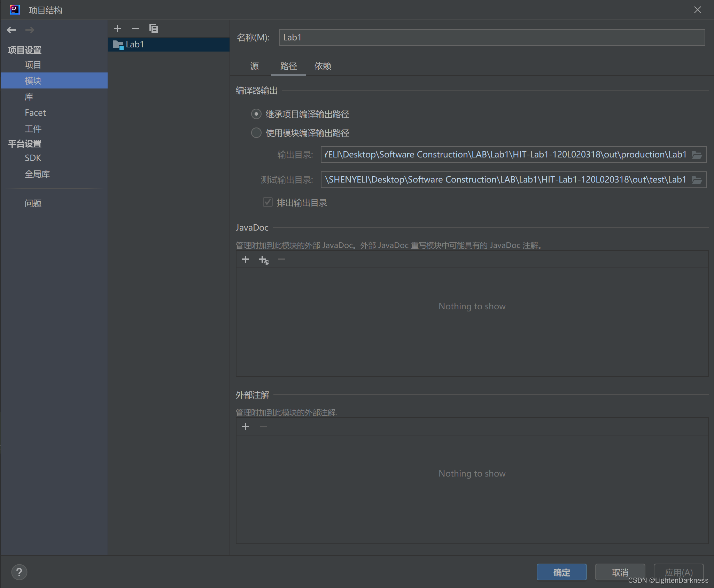Open the SDK settings page
Screen dimensions: 714x588
pos(33,158)
